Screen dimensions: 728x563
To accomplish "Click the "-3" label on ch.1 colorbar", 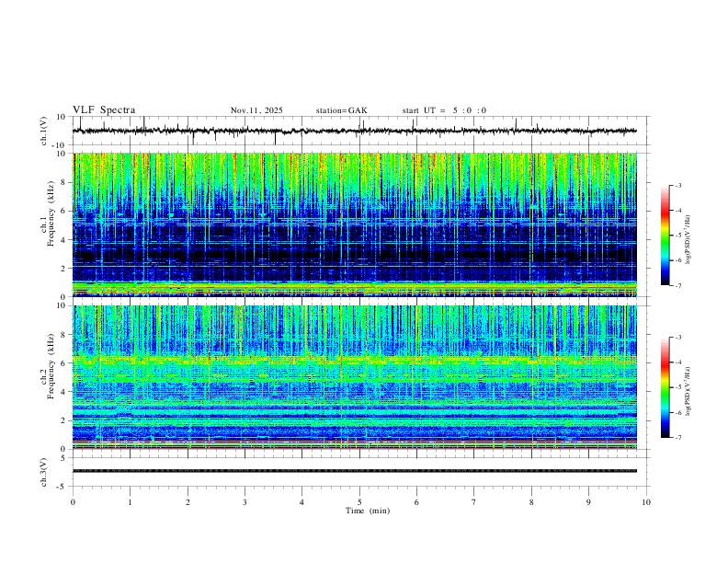I will 678,185.
